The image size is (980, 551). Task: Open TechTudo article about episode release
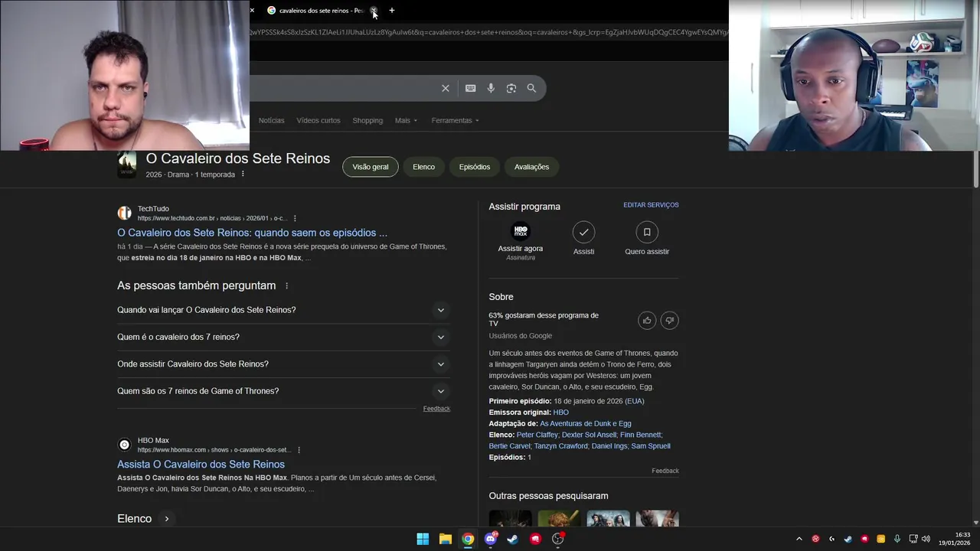click(x=252, y=233)
